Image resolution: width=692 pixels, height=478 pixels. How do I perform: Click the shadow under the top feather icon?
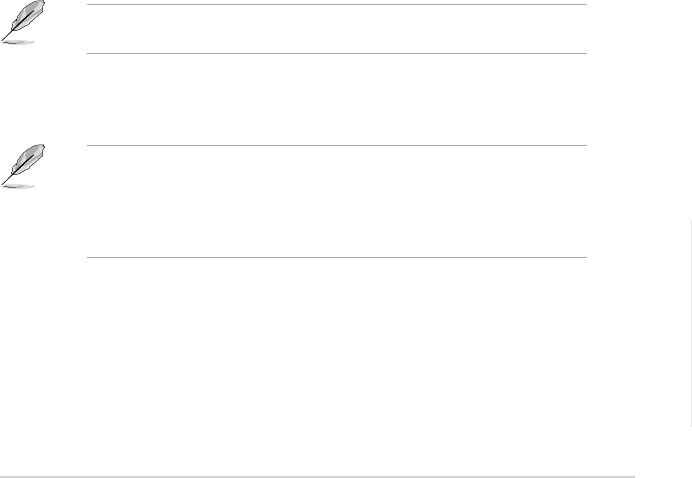coord(17,43)
